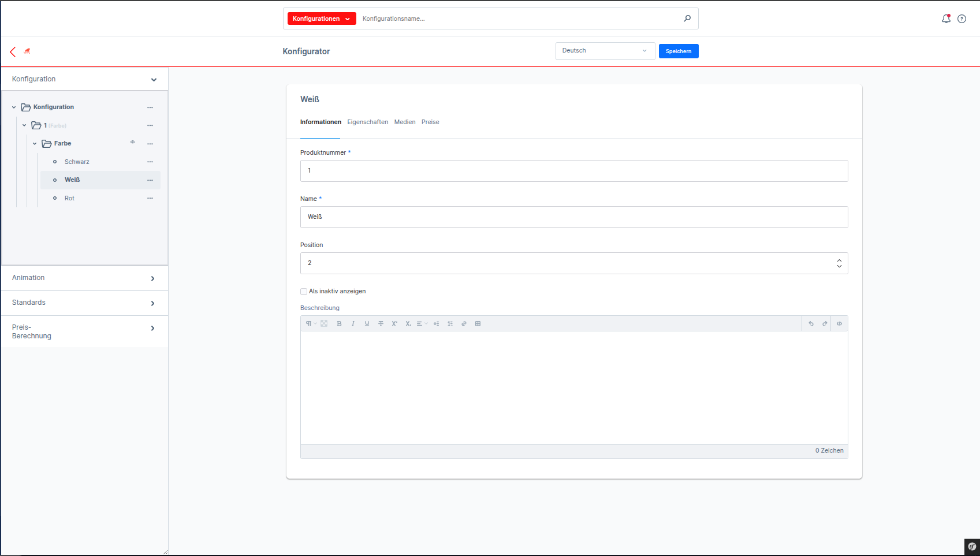Insert a numbered ordered list
Viewport: 980px width, 556px height.
coord(450,324)
